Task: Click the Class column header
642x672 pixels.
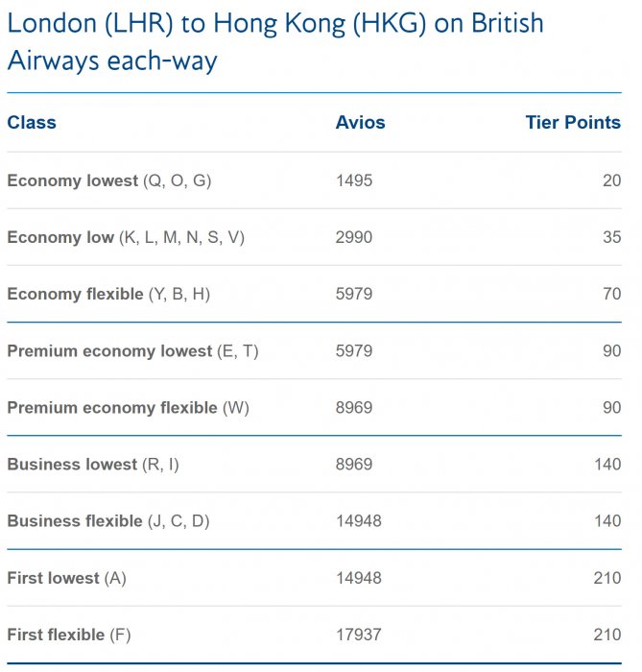Action: click(x=32, y=123)
